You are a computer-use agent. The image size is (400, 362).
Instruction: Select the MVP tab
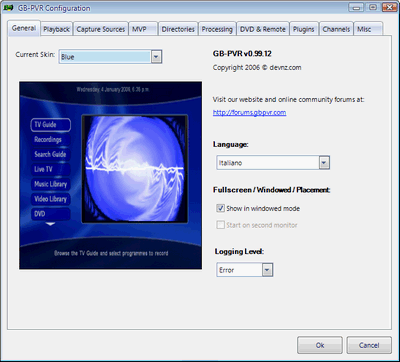click(143, 29)
